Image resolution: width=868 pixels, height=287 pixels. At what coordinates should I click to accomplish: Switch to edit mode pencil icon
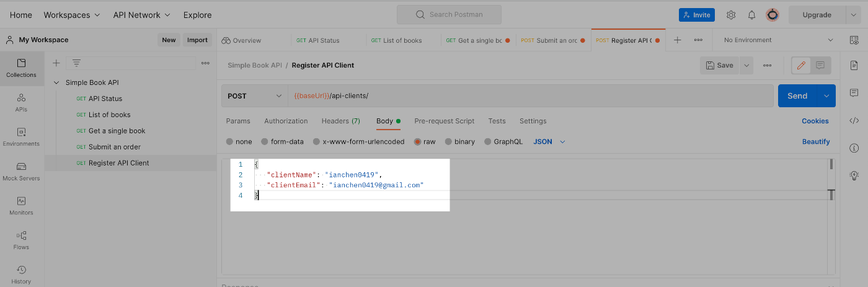(x=801, y=65)
